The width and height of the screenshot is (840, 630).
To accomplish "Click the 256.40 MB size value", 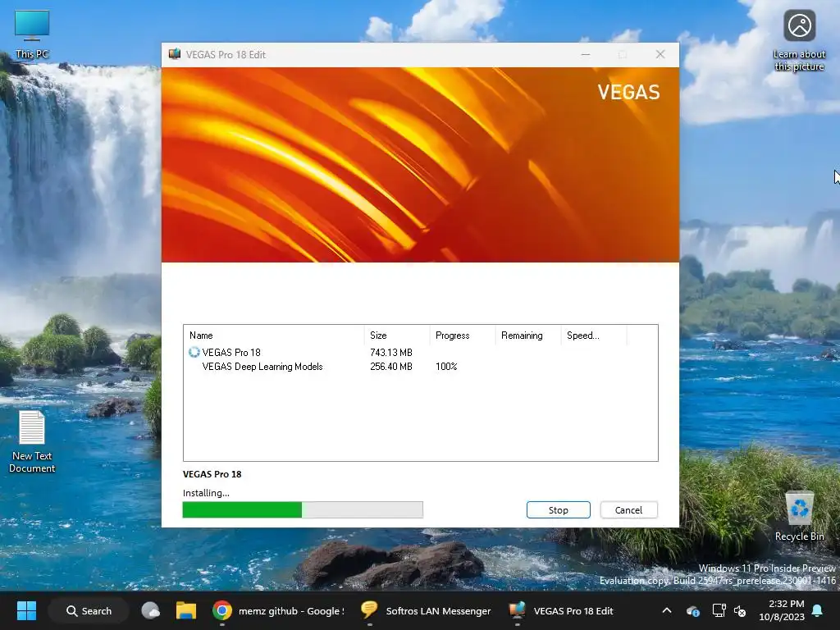I will [391, 367].
